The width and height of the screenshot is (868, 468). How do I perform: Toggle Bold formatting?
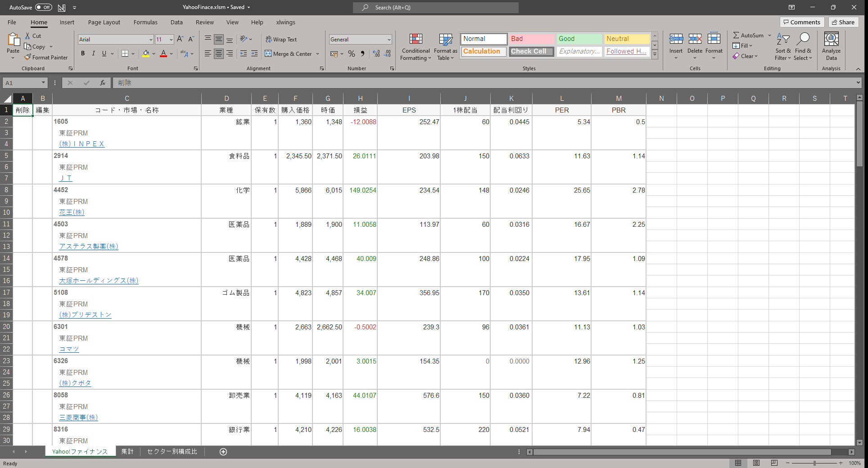tap(83, 54)
